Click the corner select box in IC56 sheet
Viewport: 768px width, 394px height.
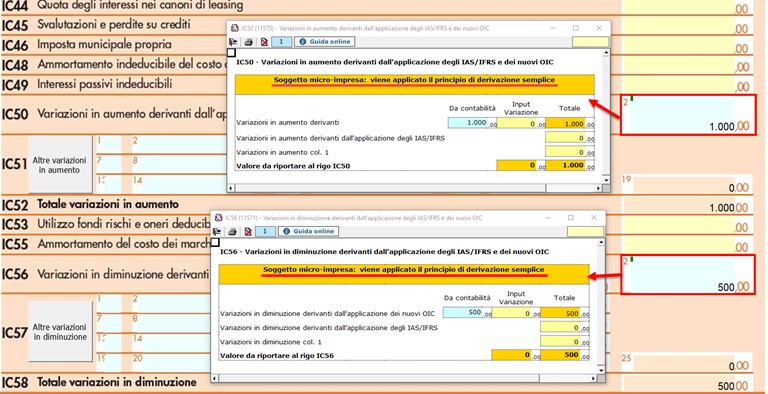tap(215, 242)
